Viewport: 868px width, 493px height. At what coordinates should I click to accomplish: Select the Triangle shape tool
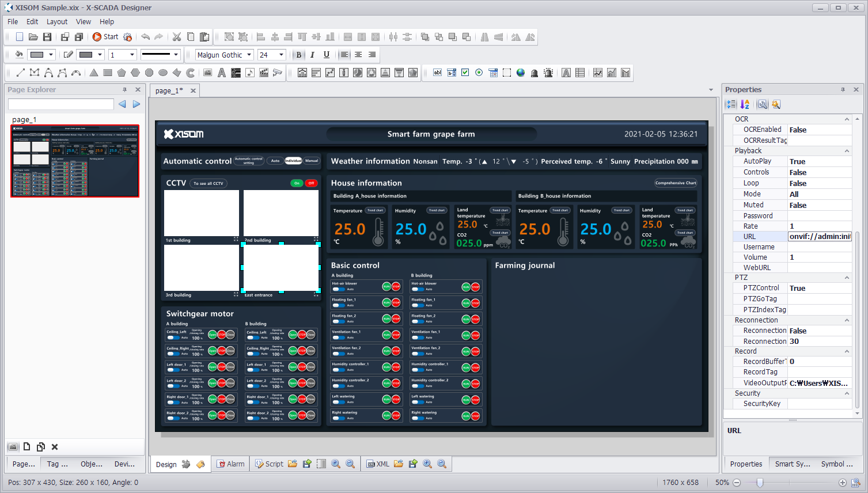[x=94, y=73]
